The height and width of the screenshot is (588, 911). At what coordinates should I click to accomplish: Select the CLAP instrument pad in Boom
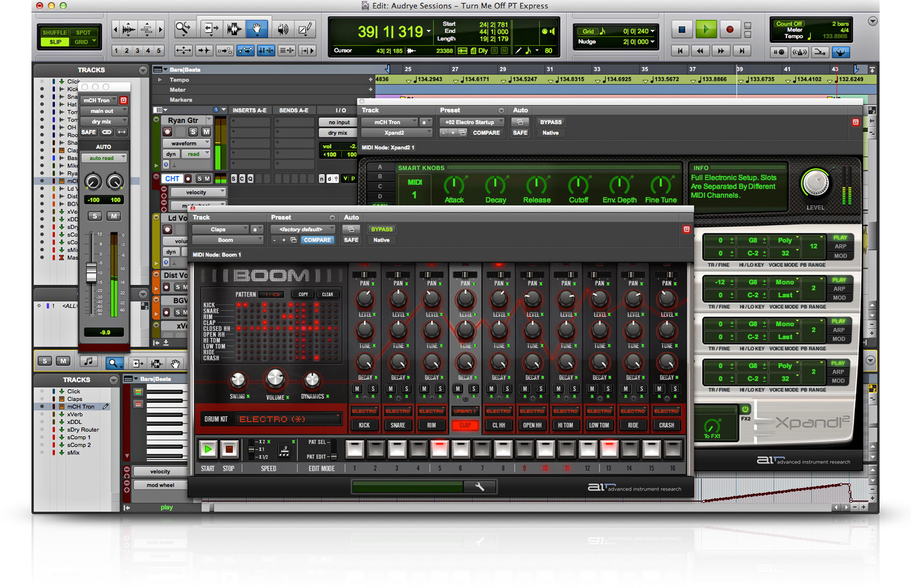coord(465,425)
